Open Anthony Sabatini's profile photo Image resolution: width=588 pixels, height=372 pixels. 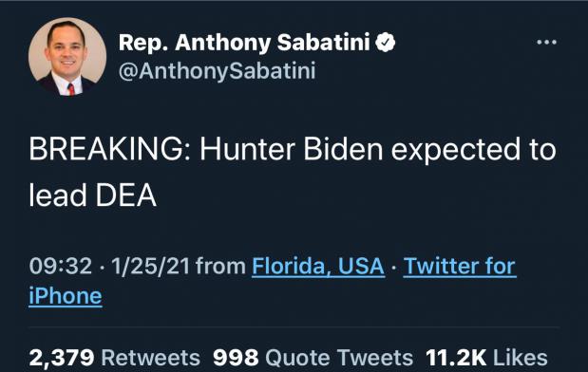pyautogui.click(x=67, y=57)
